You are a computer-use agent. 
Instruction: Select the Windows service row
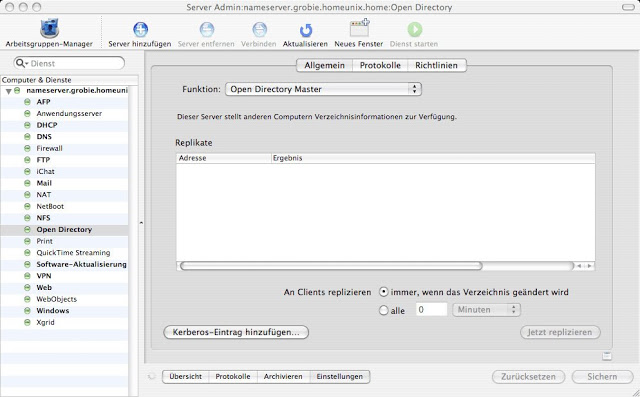tap(64, 311)
